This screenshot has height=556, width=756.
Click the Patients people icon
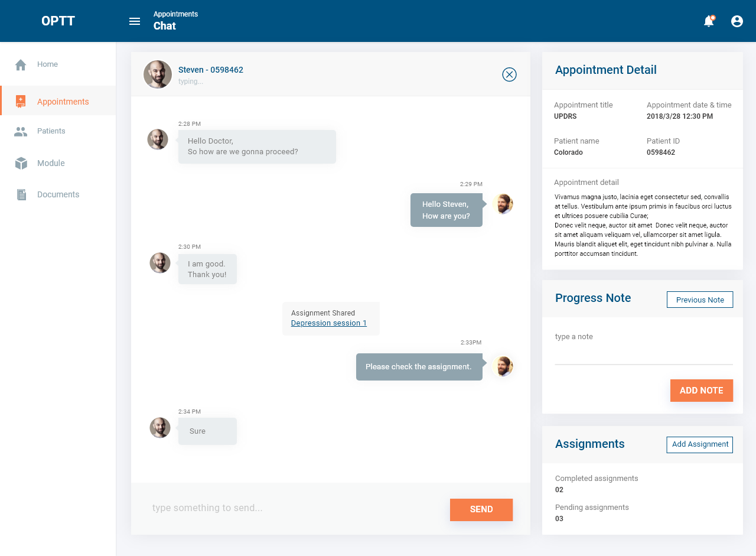tap(21, 132)
